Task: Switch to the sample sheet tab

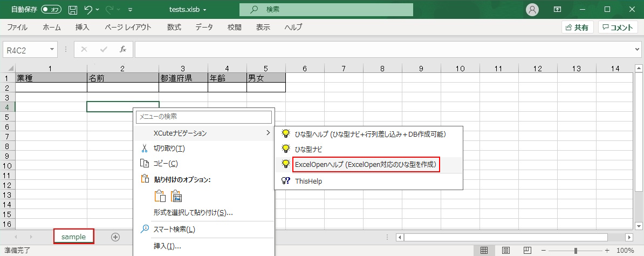Action: (73, 237)
